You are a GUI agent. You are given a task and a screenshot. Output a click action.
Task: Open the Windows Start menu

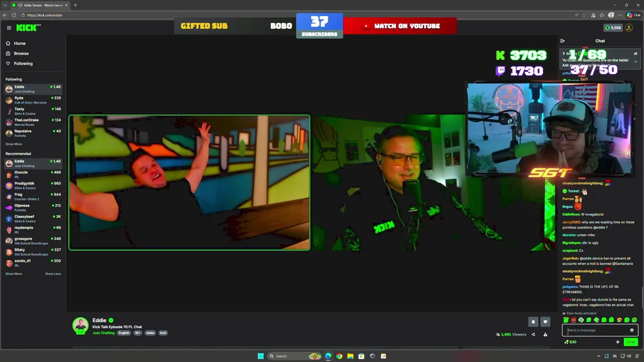261,356
